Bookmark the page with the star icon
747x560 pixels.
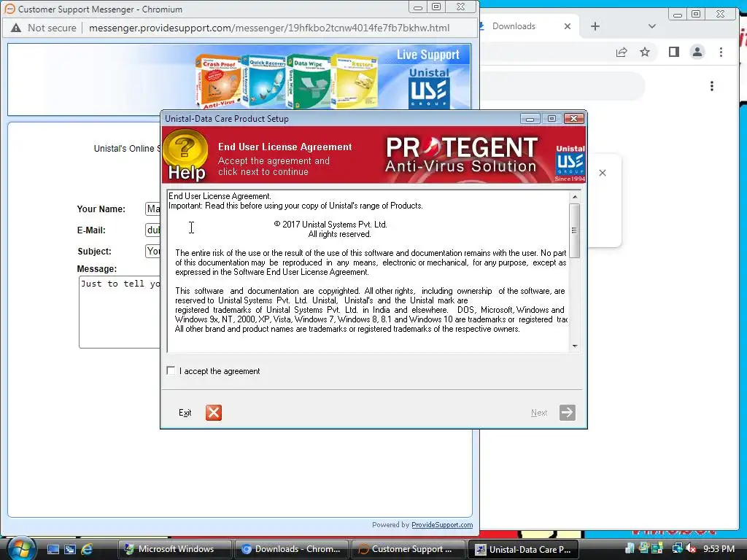point(645,52)
